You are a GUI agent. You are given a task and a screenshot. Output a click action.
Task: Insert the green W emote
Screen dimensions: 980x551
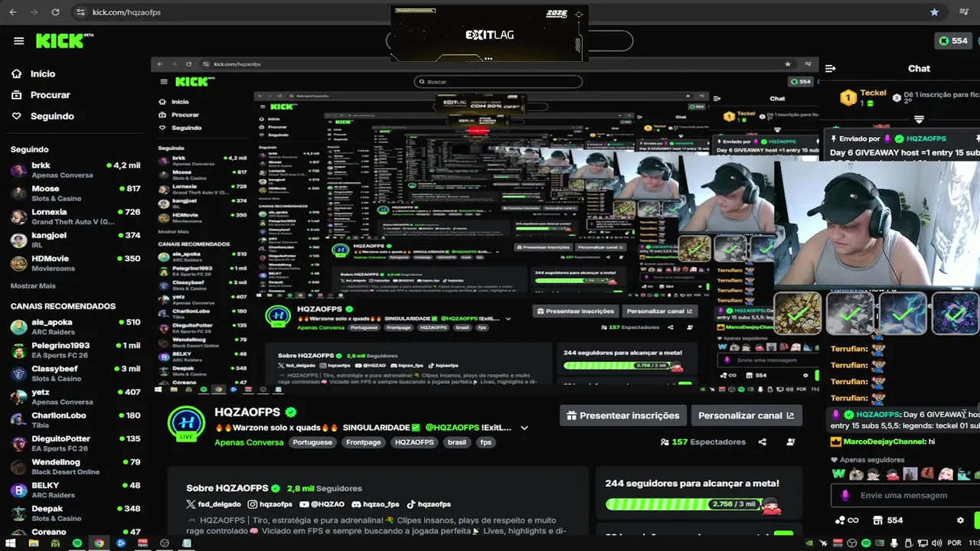click(838, 474)
